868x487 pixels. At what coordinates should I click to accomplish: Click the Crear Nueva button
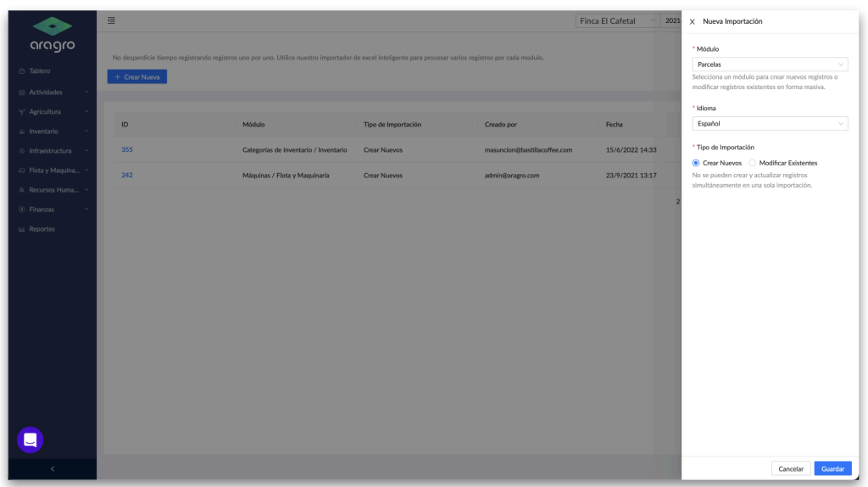137,77
